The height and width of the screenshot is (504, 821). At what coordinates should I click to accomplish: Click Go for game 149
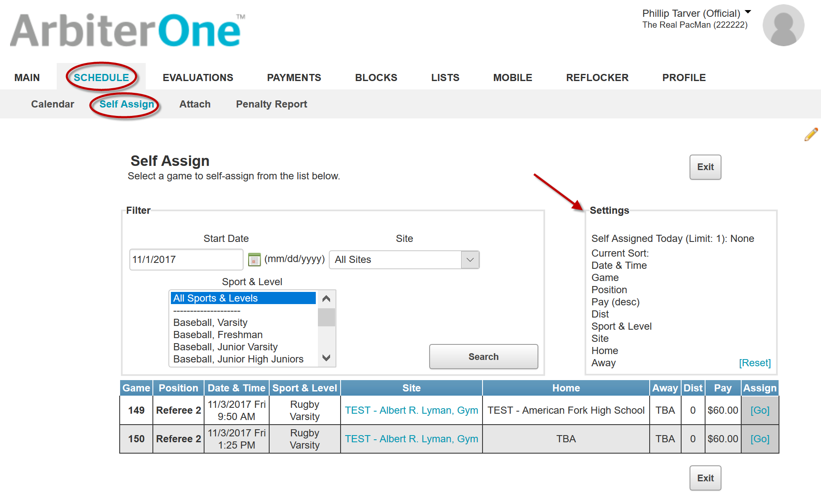[x=760, y=410]
